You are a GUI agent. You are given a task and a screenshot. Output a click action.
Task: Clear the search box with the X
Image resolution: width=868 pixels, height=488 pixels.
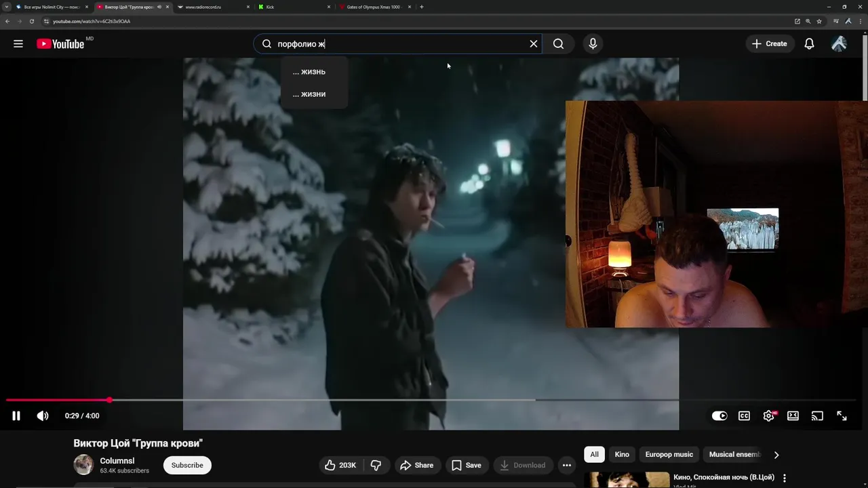(x=534, y=44)
